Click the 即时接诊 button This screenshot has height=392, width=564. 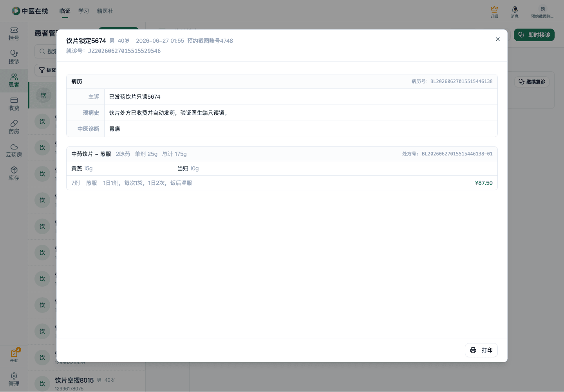(534, 35)
